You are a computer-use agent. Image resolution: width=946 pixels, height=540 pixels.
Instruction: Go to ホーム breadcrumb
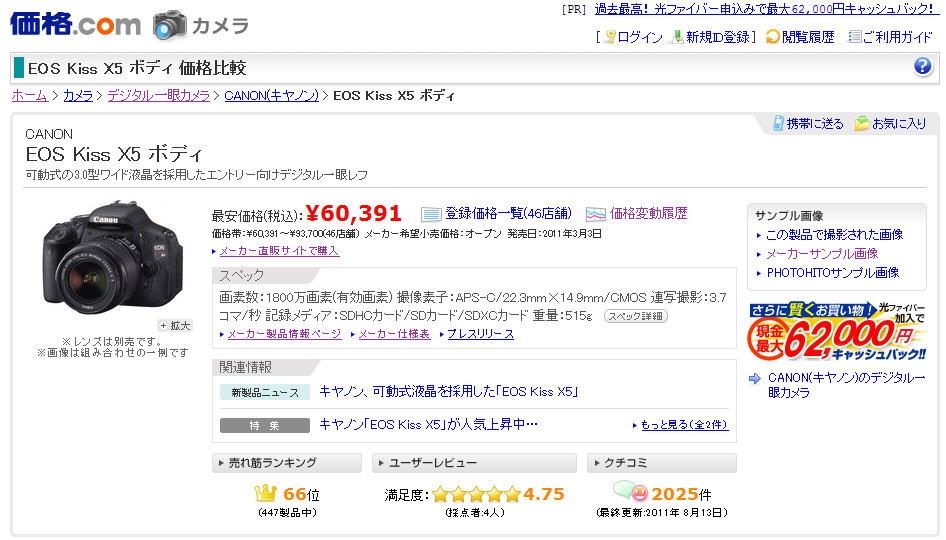coord(30,95)
